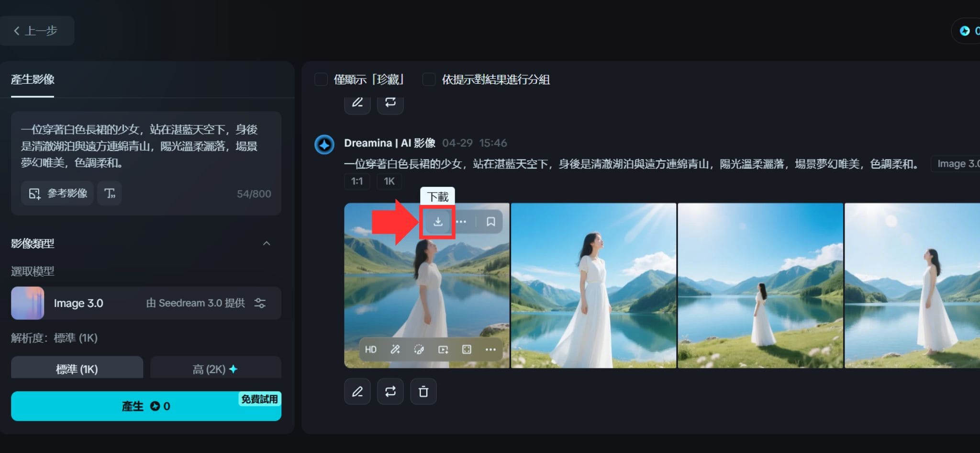Image resolution: width=980 pixels, height=453 pixels.
Task: Click the download icon on the first image
Action: 436,222
